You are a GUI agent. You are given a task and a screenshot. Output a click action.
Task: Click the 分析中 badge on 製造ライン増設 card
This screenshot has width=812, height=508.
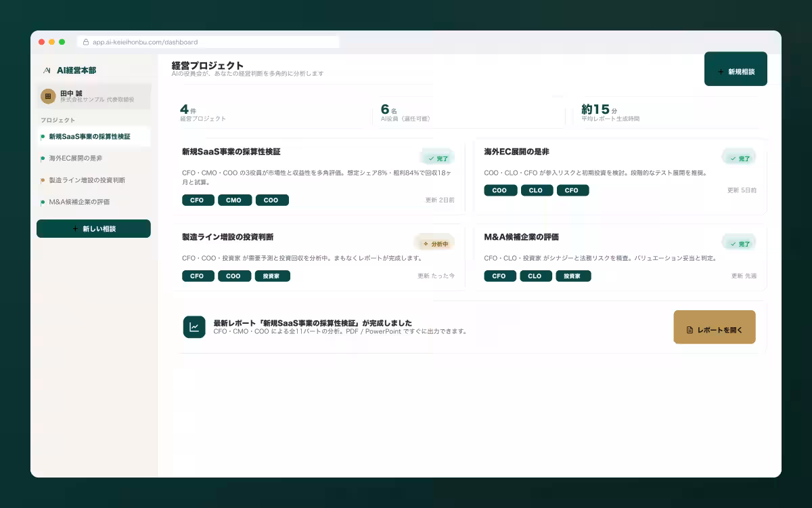pyautogui.click(x=435, y=243)
